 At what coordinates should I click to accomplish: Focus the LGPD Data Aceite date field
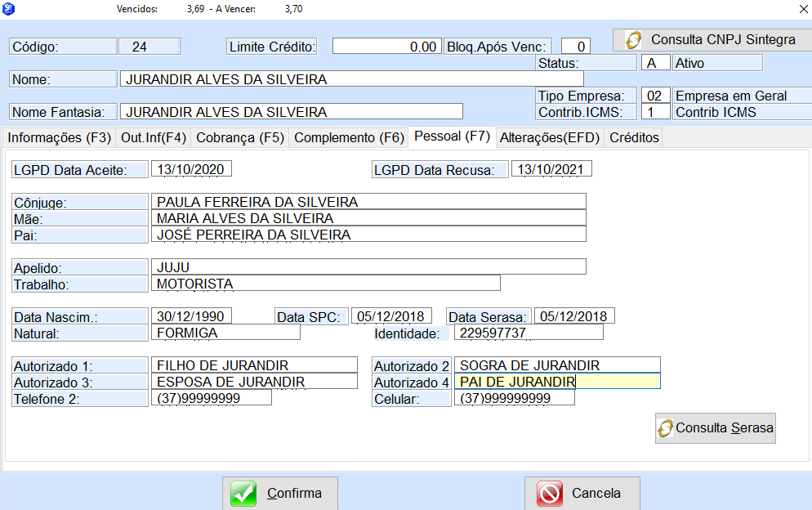[x=191, y=169]
